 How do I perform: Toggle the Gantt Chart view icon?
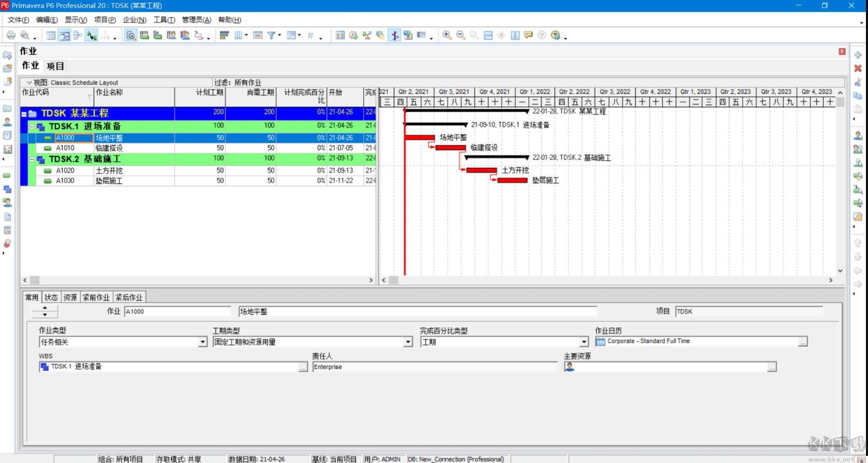point(64,35)
